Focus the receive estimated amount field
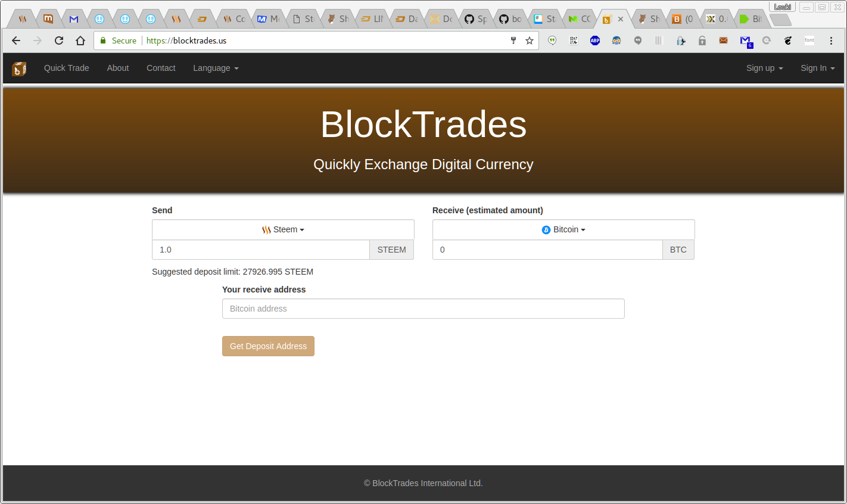The image size is (847, 504). [547, 250]
